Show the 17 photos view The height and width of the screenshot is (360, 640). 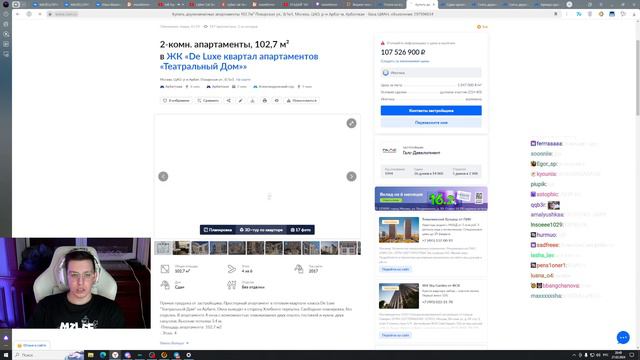[300, 230]
